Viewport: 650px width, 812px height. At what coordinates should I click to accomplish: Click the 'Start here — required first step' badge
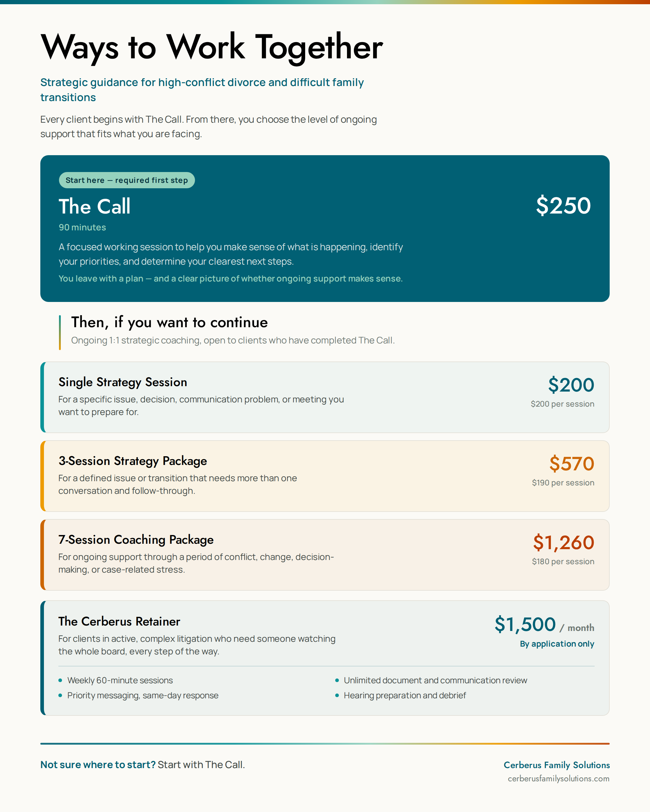(x=127, y=180)
